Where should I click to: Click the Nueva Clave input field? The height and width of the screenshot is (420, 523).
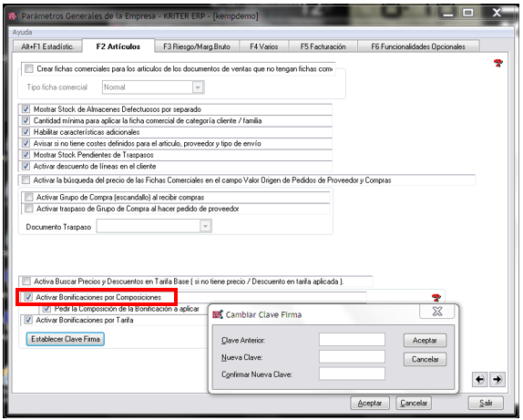(x=352, y=356)
